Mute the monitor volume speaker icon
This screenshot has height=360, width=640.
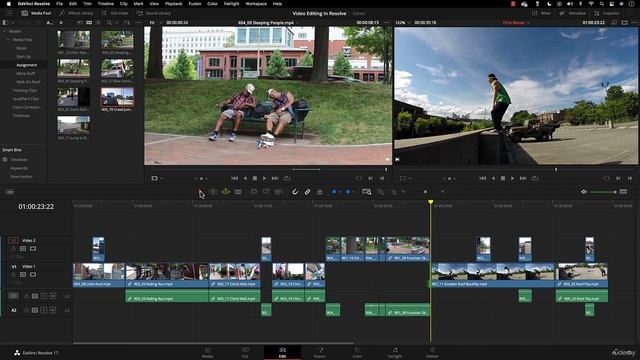point(584,192)
